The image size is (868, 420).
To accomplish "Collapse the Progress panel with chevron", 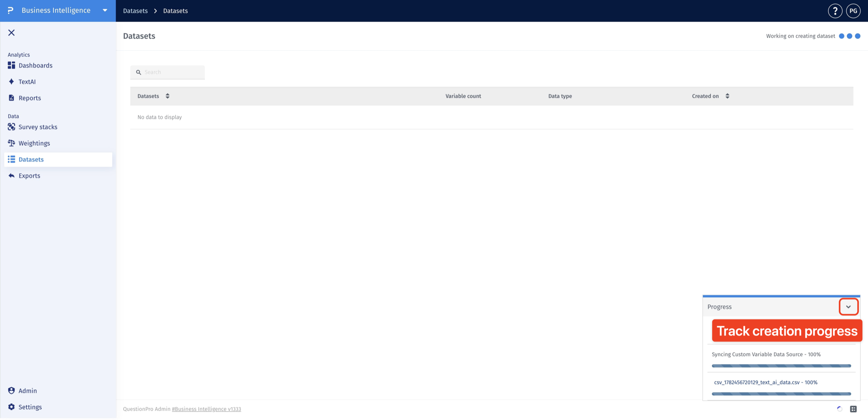I will click(848, 307).
